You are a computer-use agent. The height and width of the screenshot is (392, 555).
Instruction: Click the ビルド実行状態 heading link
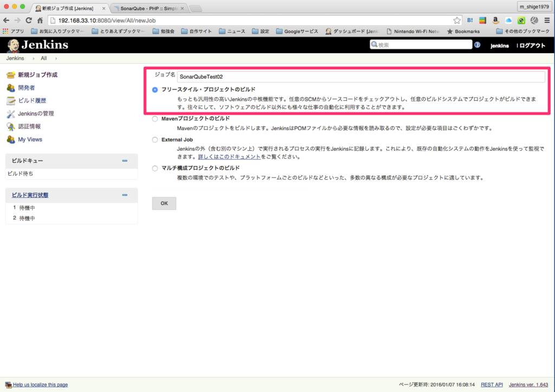coord(30,195)
